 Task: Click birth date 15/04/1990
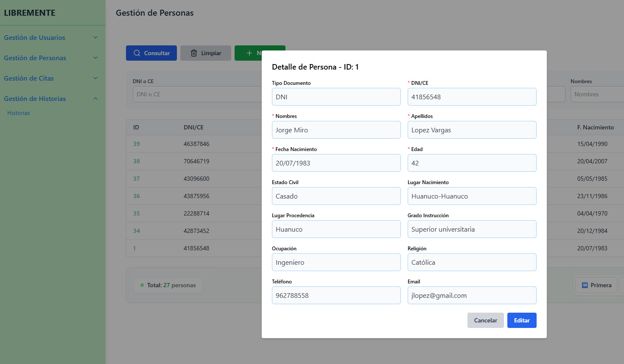(x=592, y=144)
